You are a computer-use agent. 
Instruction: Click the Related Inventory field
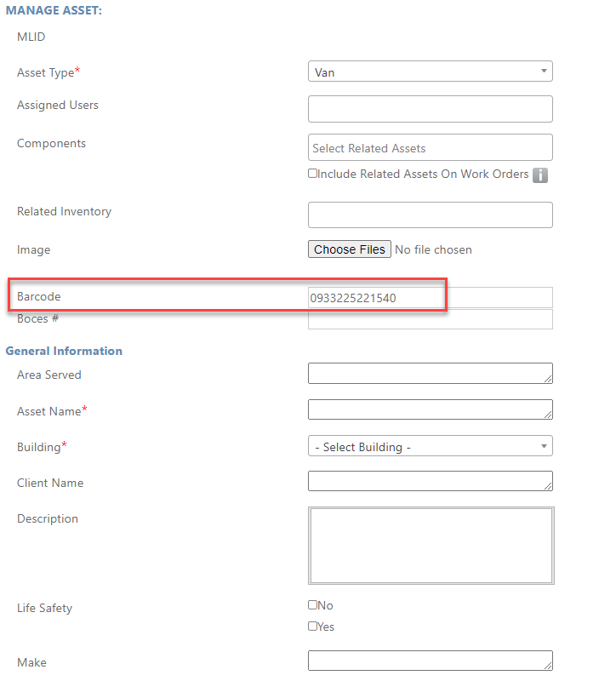click(x=431, y=215)
